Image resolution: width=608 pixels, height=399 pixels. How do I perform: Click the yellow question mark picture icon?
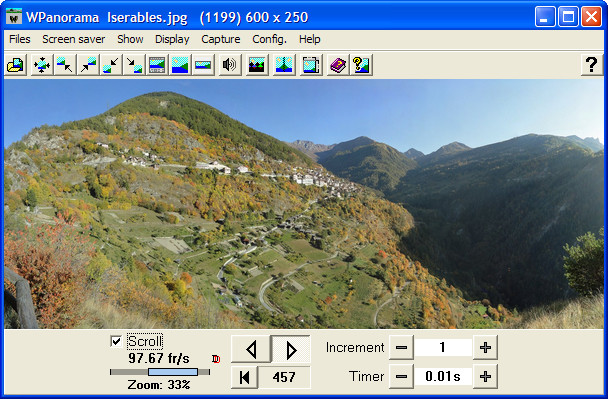361,64
